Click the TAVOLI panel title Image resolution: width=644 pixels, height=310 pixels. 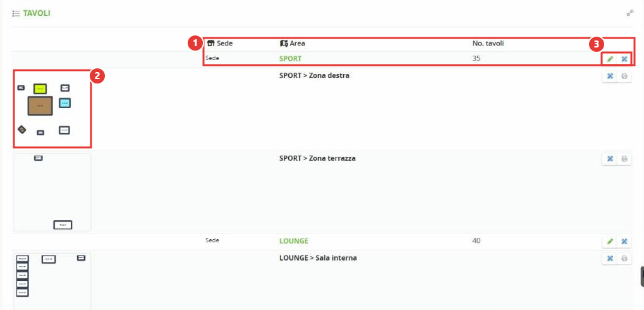pyautogui.click(x=37, y=13)
